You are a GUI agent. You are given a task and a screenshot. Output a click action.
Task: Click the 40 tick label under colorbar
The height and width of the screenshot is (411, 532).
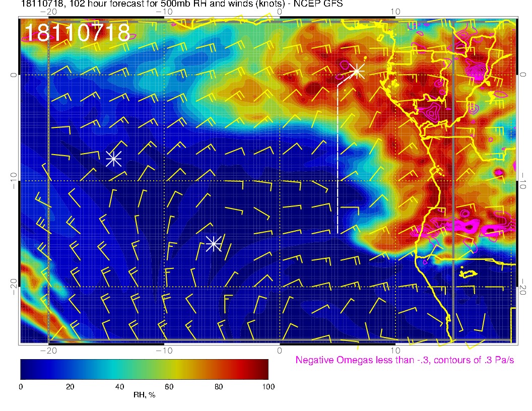click(119, 387)
